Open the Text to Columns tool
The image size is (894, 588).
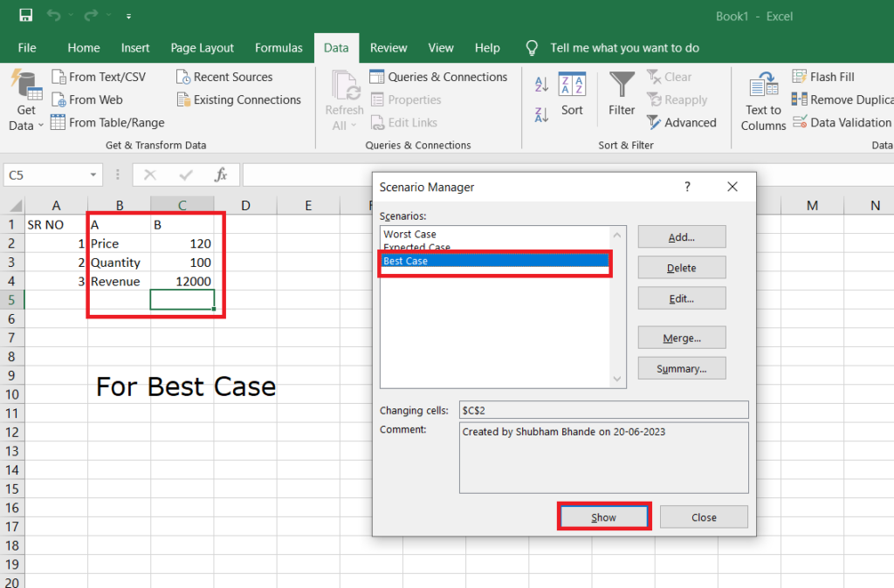pos(762,99)
